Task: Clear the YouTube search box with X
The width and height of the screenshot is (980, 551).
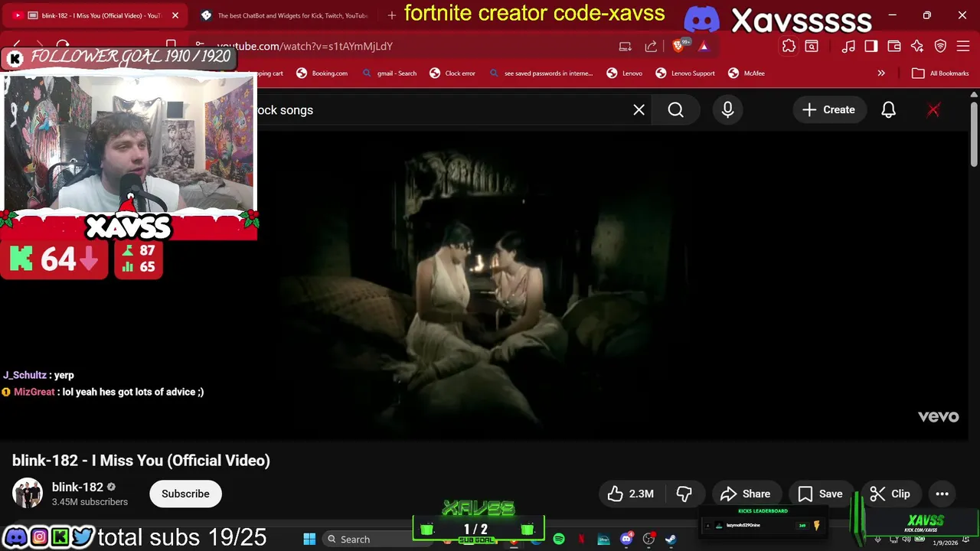Action: (x=639, y=110)
